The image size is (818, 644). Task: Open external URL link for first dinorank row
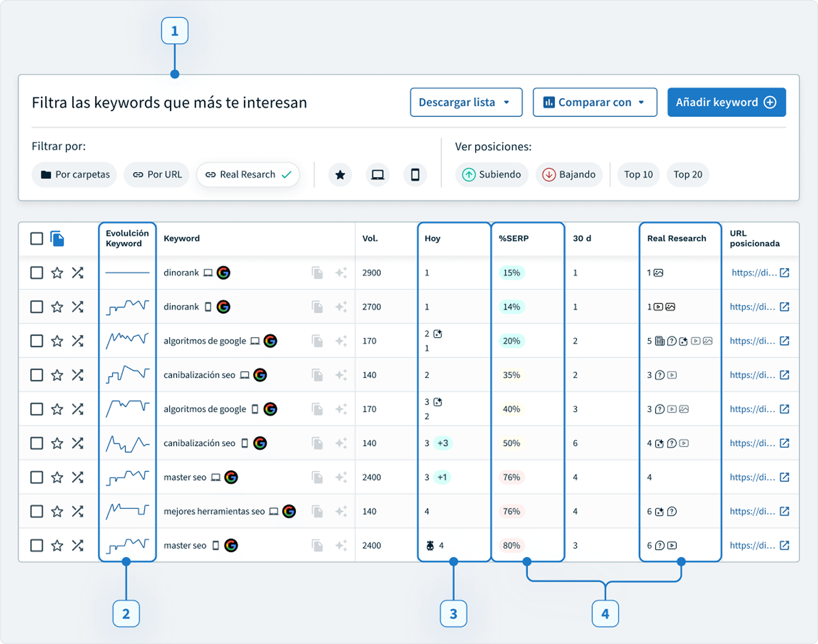(784, 273)
